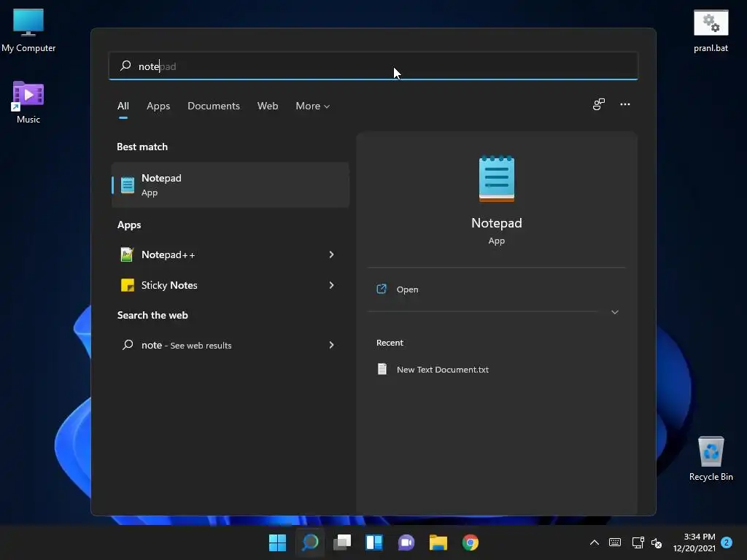Switch to the Web search tab

pos(268,106)
